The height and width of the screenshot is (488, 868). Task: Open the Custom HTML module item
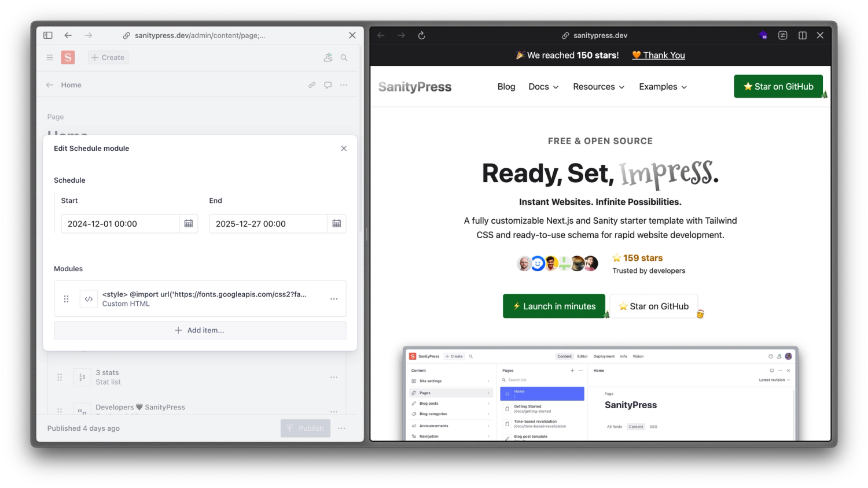(200, 299)
